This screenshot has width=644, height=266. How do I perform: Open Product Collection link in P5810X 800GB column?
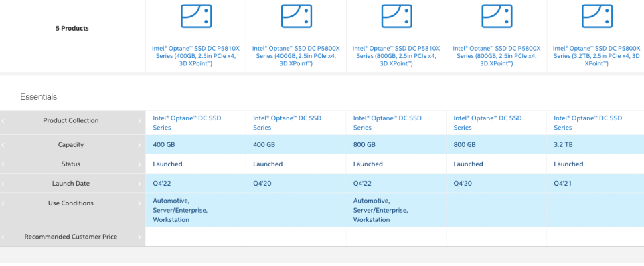(x=388, y=122)
